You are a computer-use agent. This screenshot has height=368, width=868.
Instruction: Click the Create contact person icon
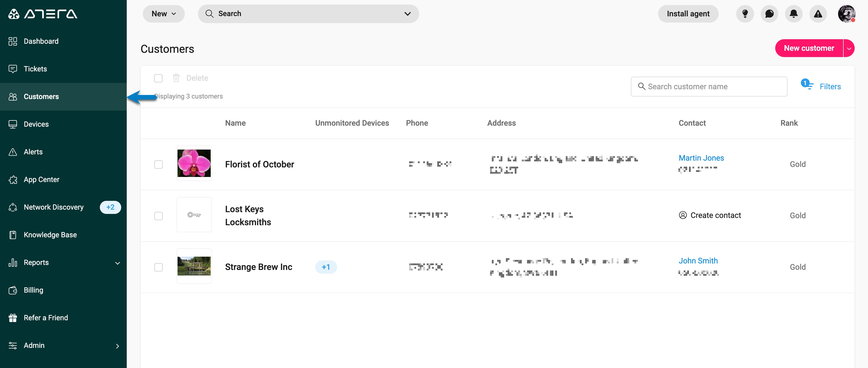(x=683, y=215)
